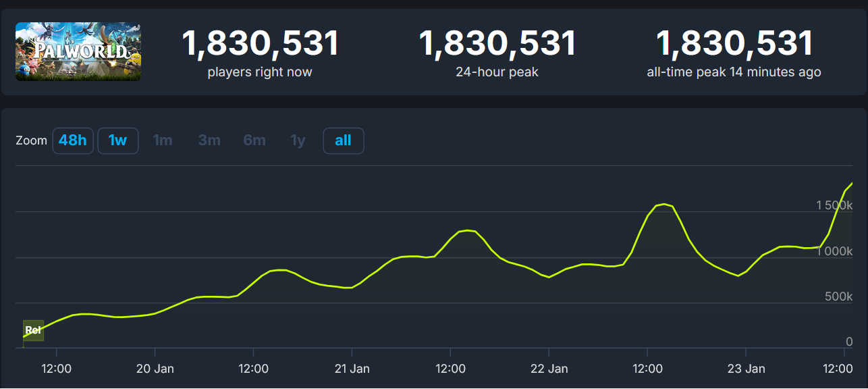Click the '21 Jan' axis label
868x389 pixels.
coord(352,369)
